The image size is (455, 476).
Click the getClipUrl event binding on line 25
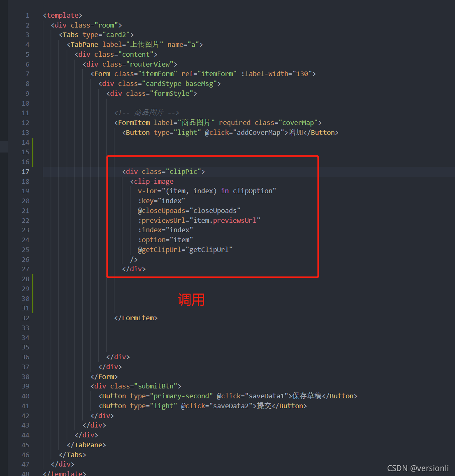coord(160,250)
